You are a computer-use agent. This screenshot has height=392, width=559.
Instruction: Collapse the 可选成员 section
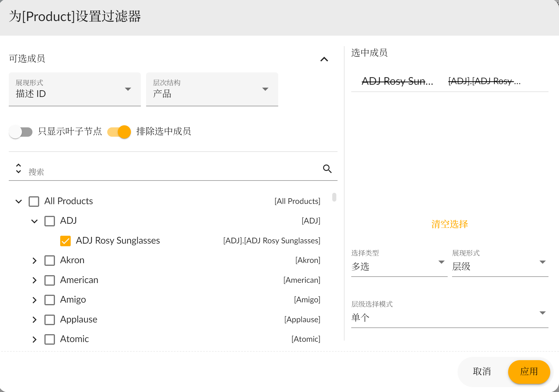click(324, 59)
